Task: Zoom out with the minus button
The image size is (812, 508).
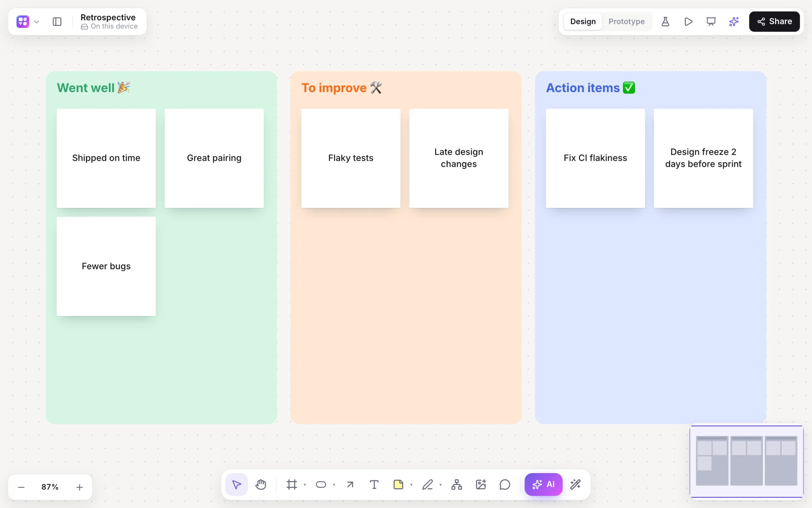Action: pos(21,487)
